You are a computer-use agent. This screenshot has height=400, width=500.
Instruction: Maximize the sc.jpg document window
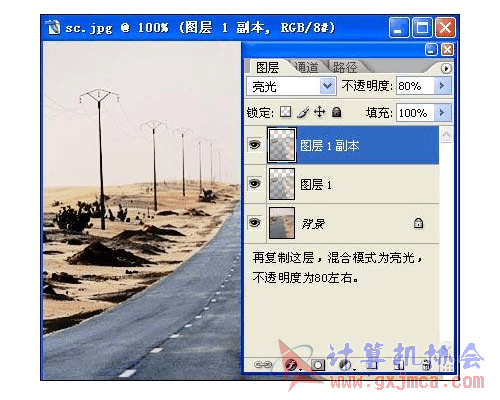[x=422, y=27]
